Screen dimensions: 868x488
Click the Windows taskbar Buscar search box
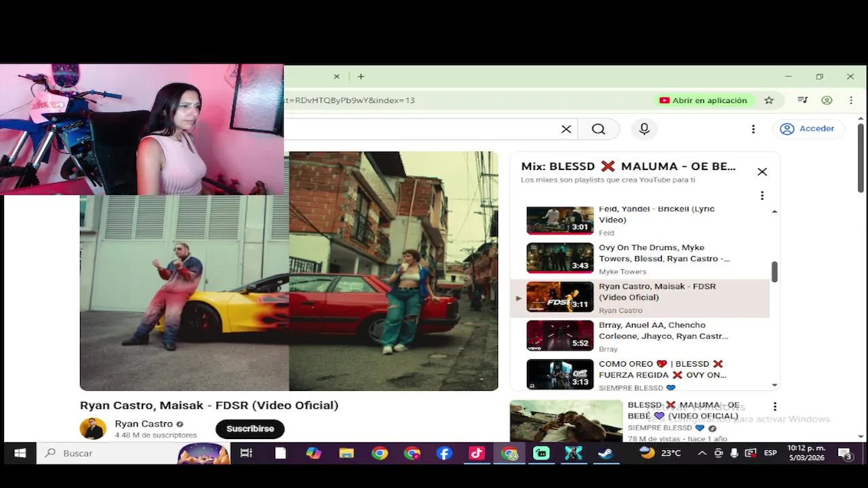132,453
